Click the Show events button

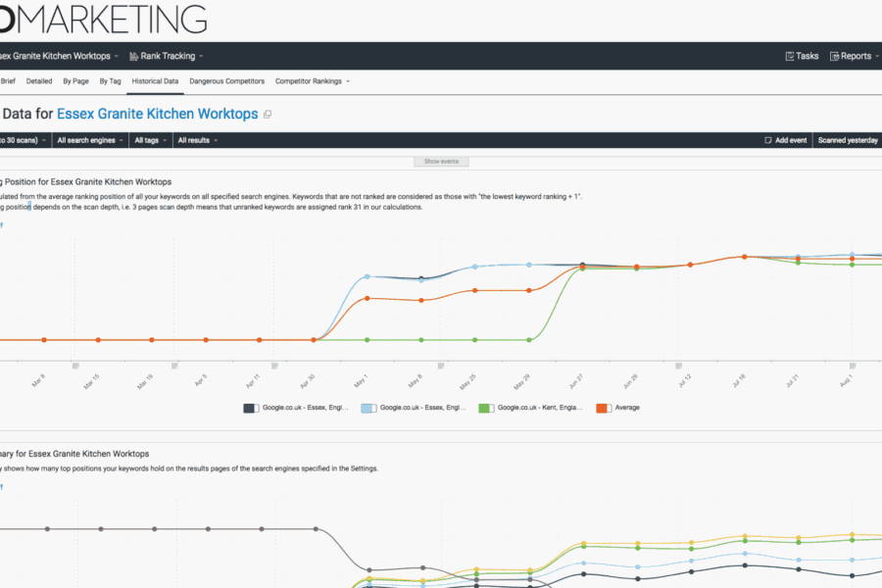click(440, 161)
